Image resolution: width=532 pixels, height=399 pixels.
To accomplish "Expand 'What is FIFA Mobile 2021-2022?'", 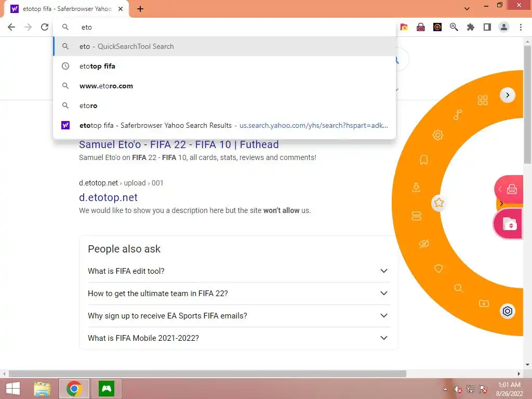I will point(239,338).
